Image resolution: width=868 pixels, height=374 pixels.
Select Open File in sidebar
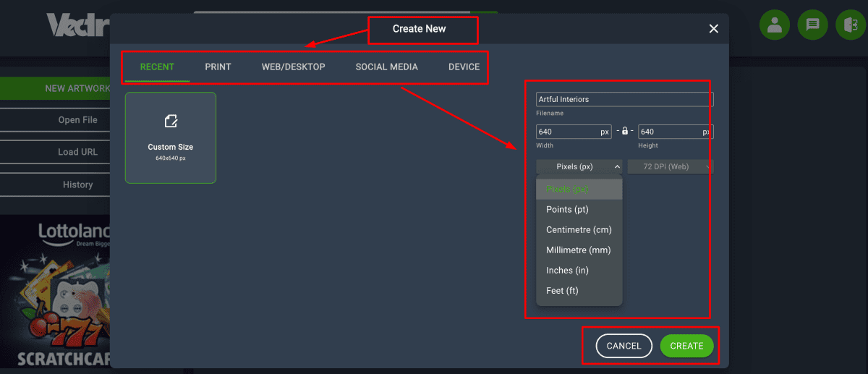pyautogui.click(x=77, y=120)
